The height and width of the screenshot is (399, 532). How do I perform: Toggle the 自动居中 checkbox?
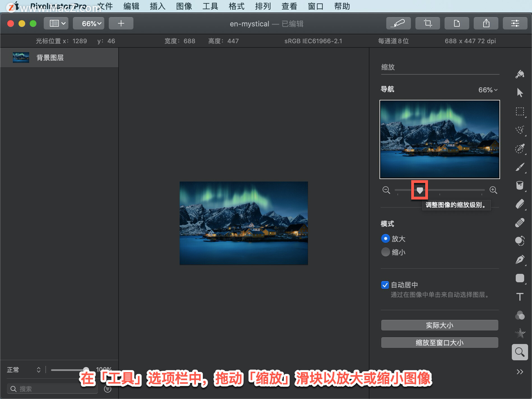tap(385, 285)
